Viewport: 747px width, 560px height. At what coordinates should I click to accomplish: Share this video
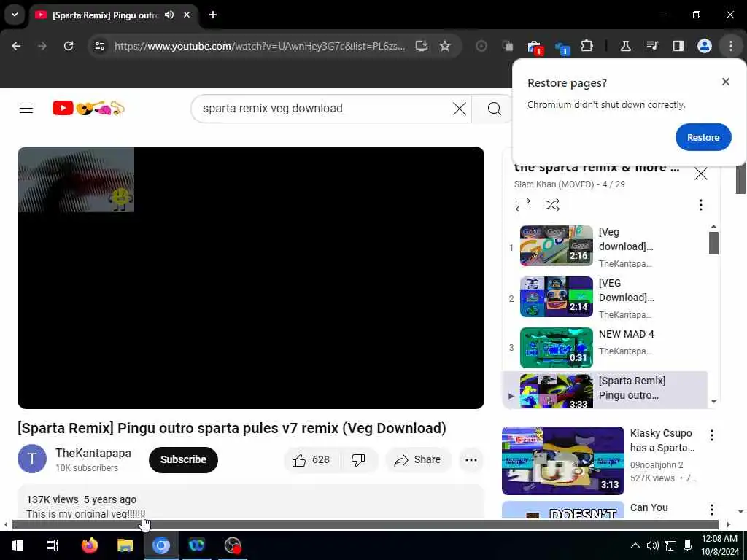[418, 460]
